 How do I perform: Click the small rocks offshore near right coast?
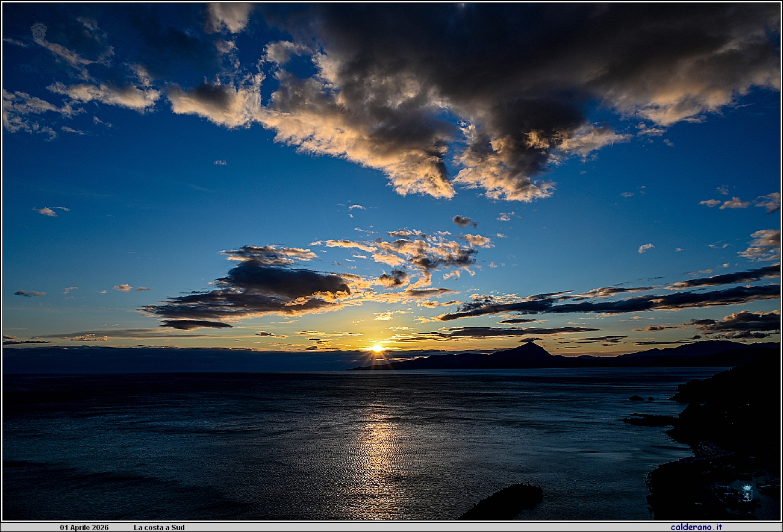(x=637, y=398)
